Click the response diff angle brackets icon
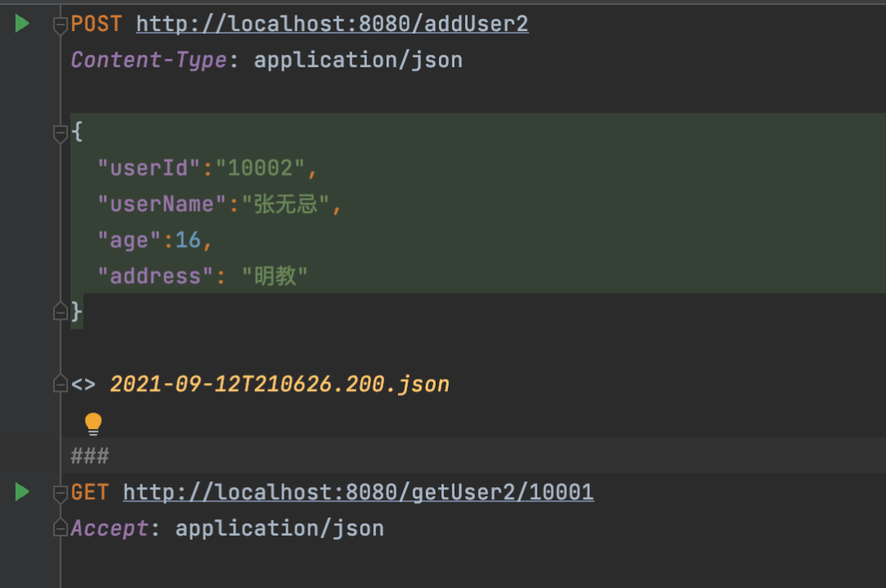 (83, 385)
